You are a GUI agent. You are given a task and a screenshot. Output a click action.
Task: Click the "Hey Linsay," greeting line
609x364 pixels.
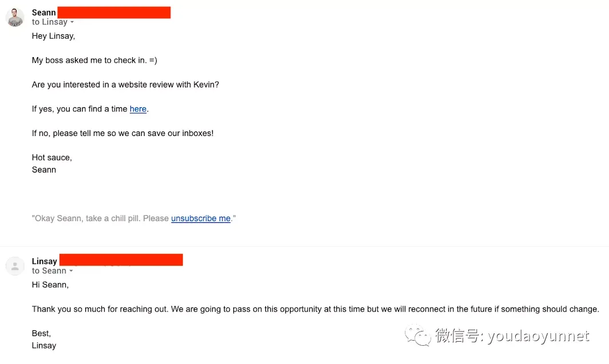point(53,35)
